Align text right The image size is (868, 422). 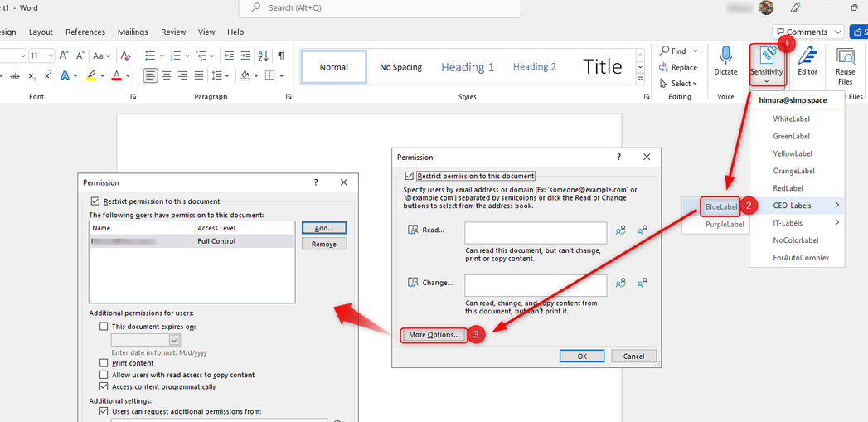coord(182,75)
